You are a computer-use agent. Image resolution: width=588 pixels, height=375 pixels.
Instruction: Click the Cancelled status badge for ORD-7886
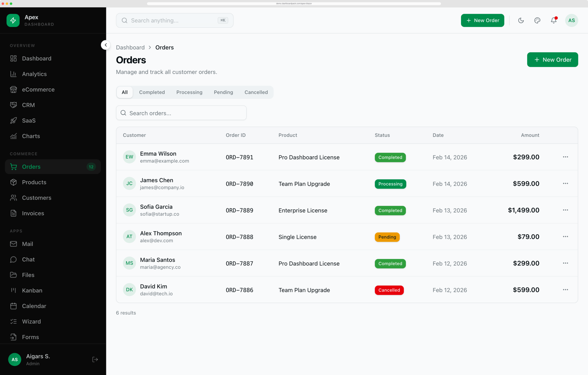(x=389, y=290)
